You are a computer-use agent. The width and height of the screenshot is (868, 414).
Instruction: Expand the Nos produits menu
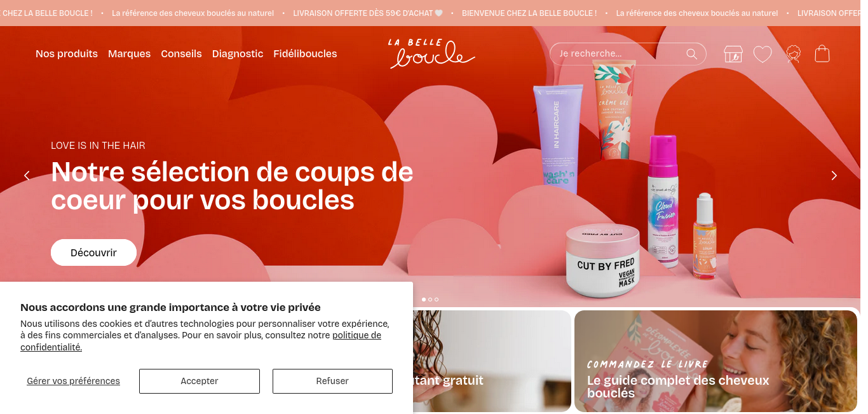coord(67,54)
